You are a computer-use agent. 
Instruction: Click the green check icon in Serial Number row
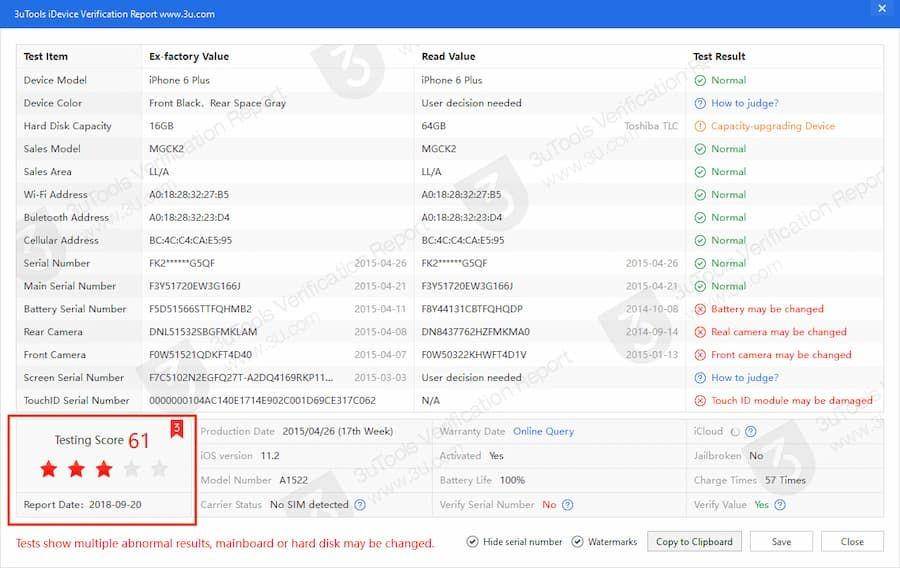(700, 263)
